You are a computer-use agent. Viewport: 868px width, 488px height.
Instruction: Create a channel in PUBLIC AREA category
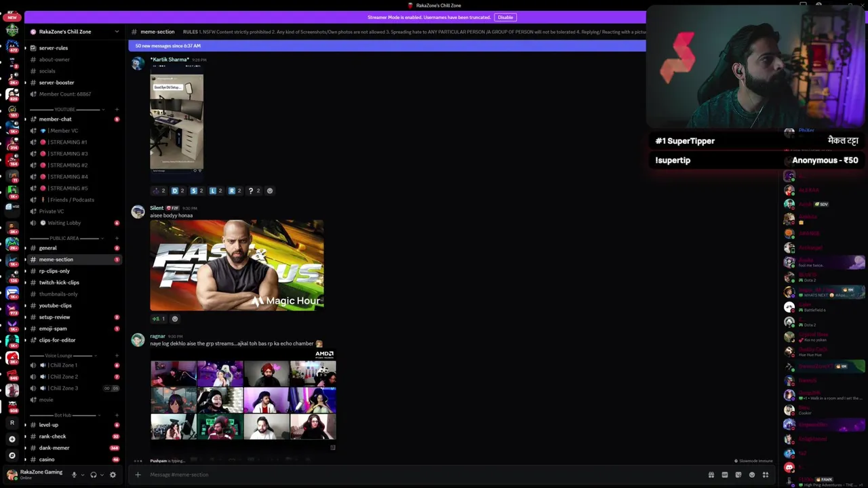[x=117, y=239]
